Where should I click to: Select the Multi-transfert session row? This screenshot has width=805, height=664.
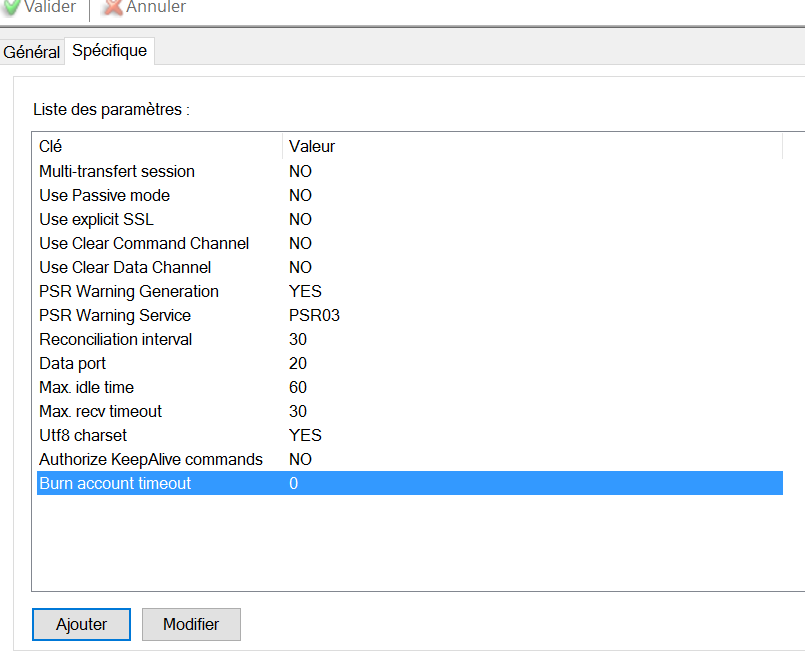coord(117,172)
